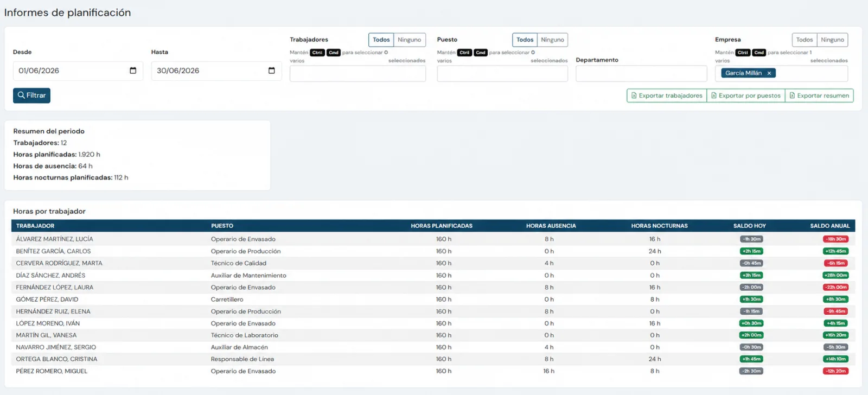The height and width of the screenshot is (395, 868).
Task: Select worker MARTÍN GIL, VANESA
Action: pos(46,335)
